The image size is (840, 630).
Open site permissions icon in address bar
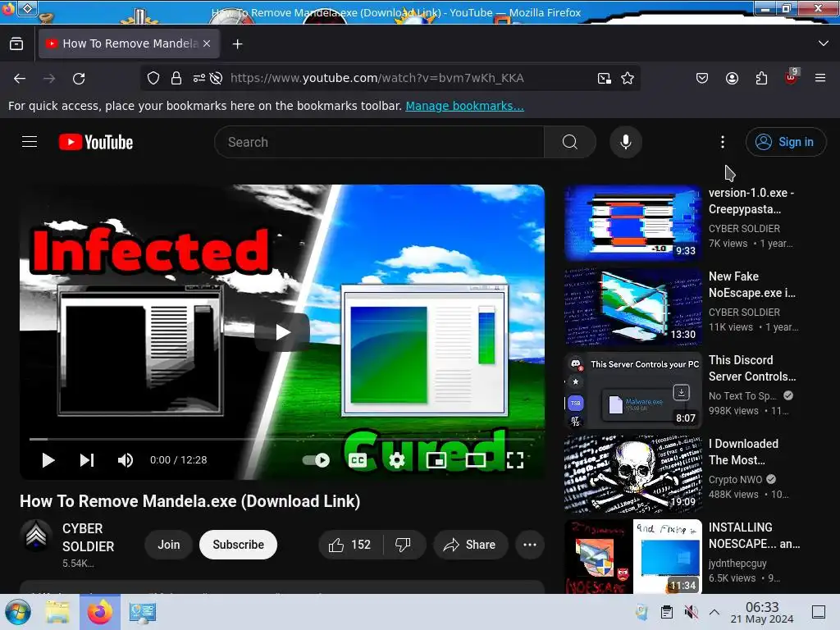pos(199,78)
